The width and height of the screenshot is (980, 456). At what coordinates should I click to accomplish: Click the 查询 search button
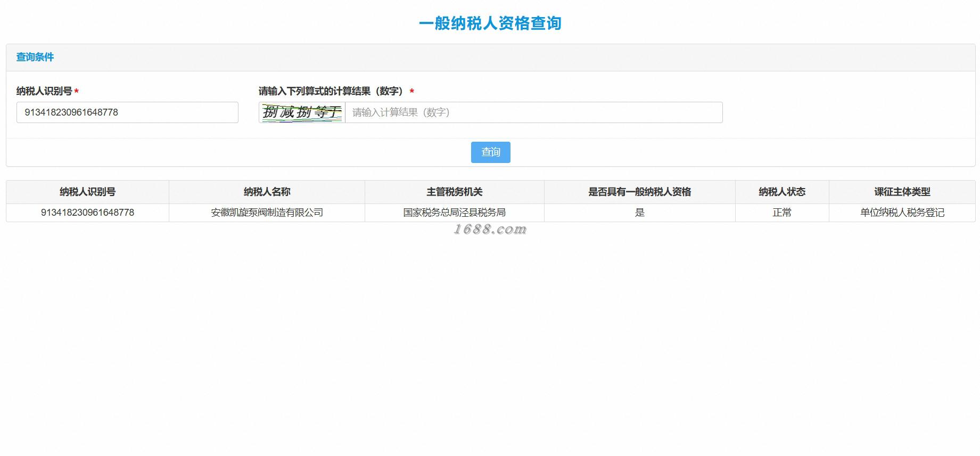coord(490,152)
